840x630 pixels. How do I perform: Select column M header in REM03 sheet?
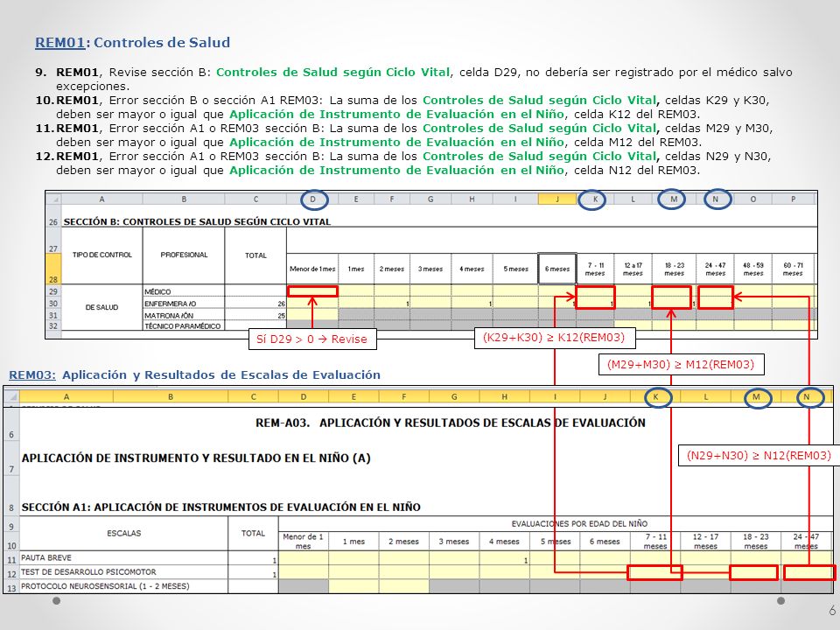coord(756,397)
